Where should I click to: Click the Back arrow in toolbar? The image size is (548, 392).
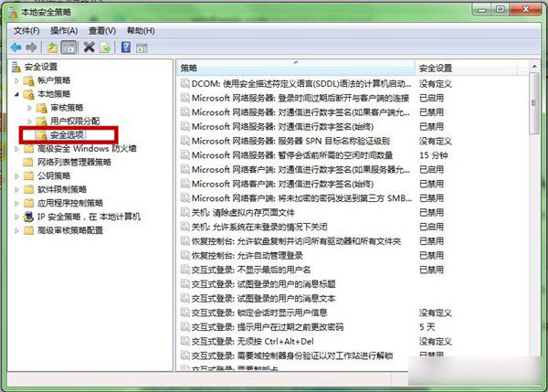tap(16, 47)
